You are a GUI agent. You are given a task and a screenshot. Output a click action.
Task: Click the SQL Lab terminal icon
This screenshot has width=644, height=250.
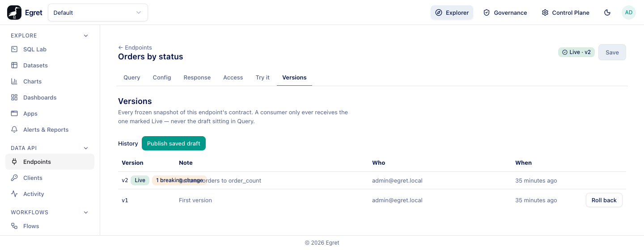click(14, 49)
